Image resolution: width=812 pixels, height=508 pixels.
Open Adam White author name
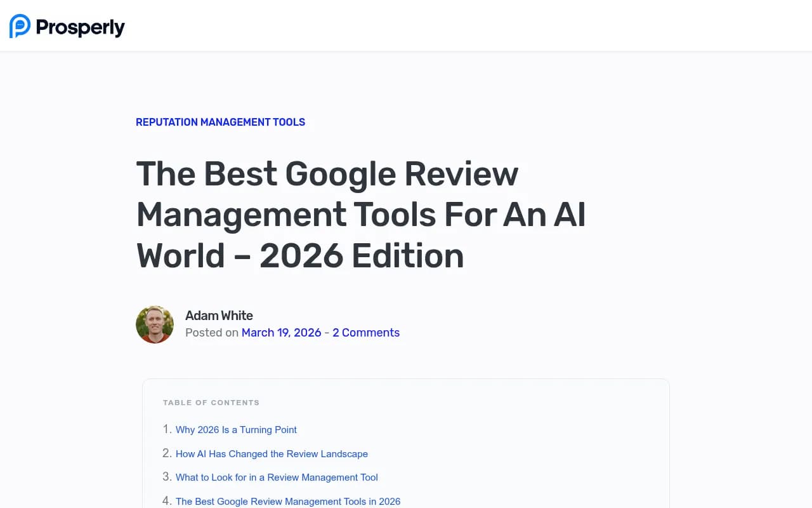pos(219,316)
